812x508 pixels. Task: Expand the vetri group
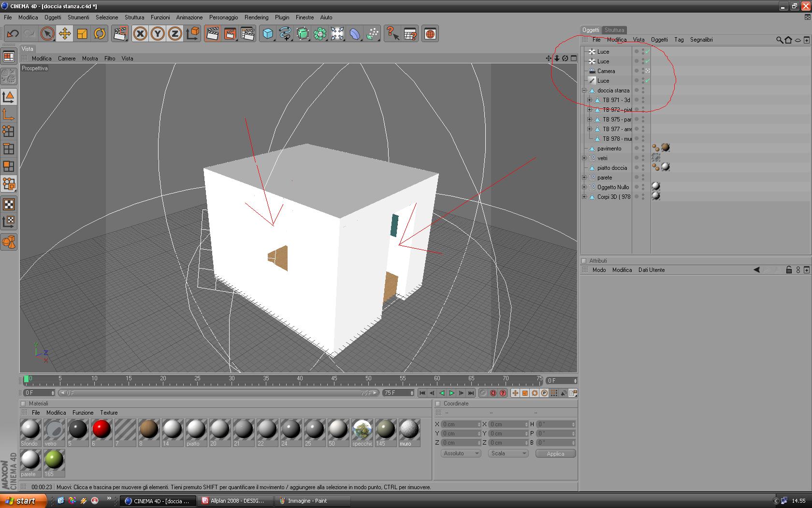pyautogui.click(x=584, y=158)
